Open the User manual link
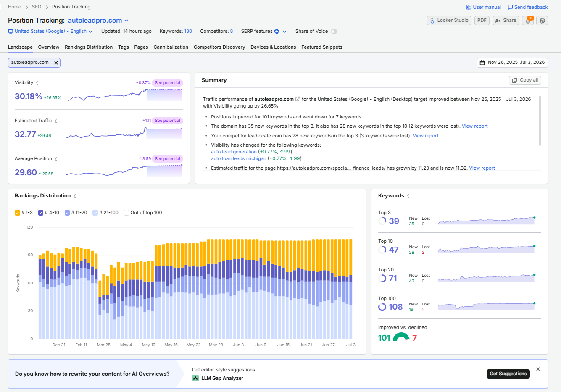Viewport: 561px width, 392px height. click(483, 7)
